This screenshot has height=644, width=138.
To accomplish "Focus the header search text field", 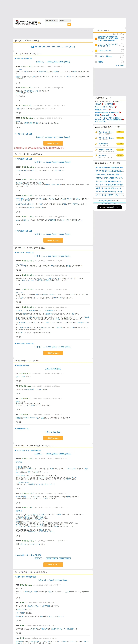I will tap(56, 24).
